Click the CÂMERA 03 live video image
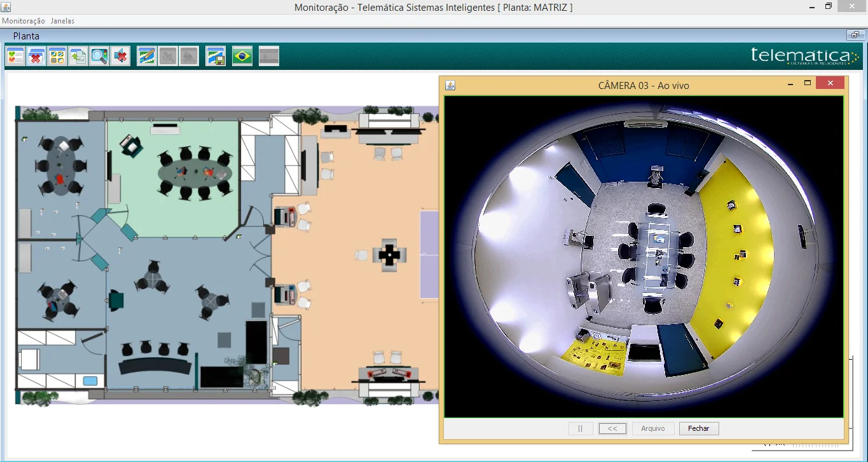The image size is (868, 462). (644, 256)
